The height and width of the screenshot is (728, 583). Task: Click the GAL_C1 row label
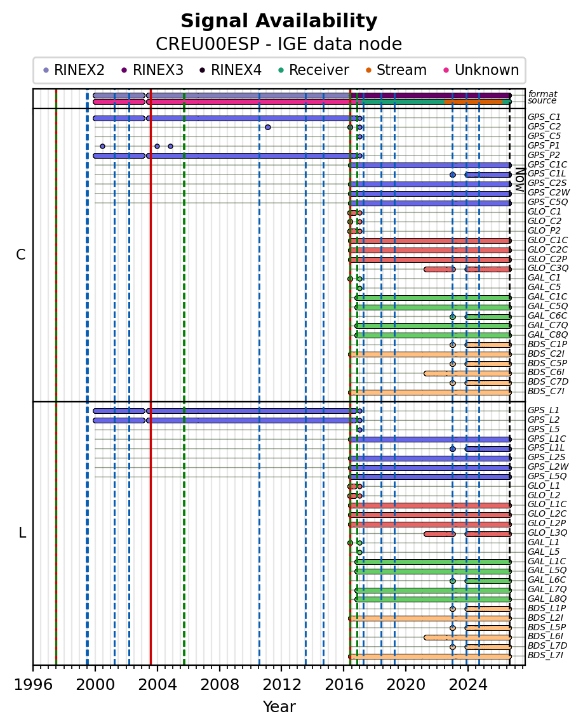click(x=544, y=277)
